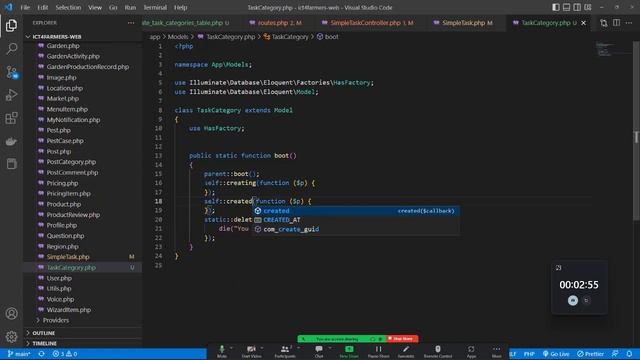Open the Accounts menu icon

coord(11,313)
